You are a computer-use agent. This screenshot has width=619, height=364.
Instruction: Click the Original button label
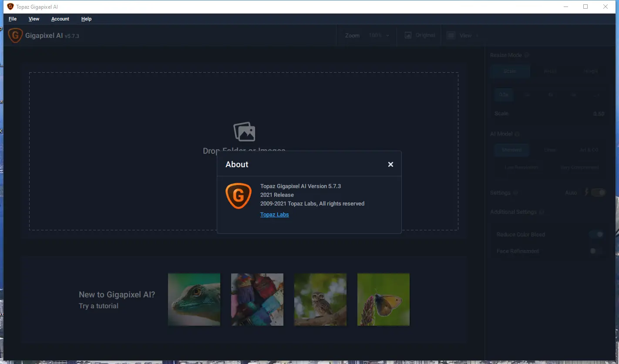click(425, 35)
